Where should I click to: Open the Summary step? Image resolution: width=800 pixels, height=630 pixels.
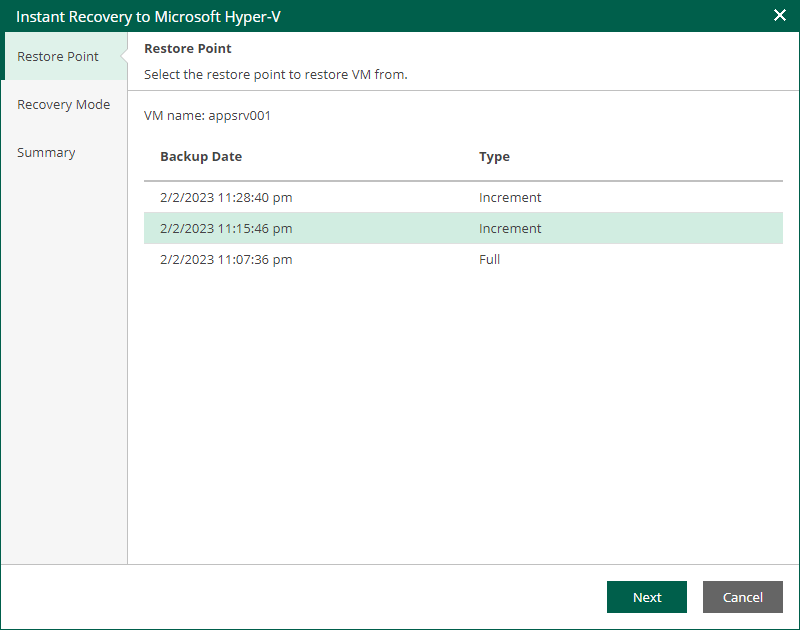(64, 152)
